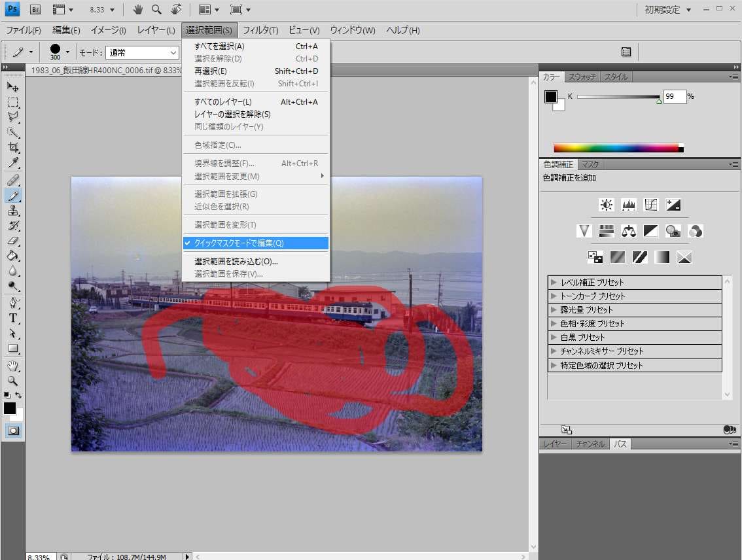Open the 初期設定 workspace dropdown
742x560 pixels.
[667, 10]
